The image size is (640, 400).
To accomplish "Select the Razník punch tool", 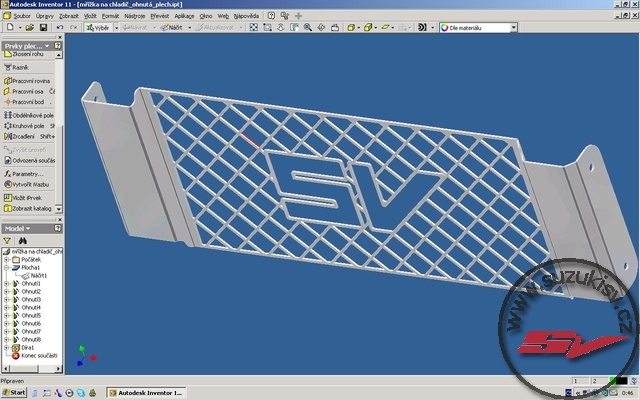I will (16, 67).
